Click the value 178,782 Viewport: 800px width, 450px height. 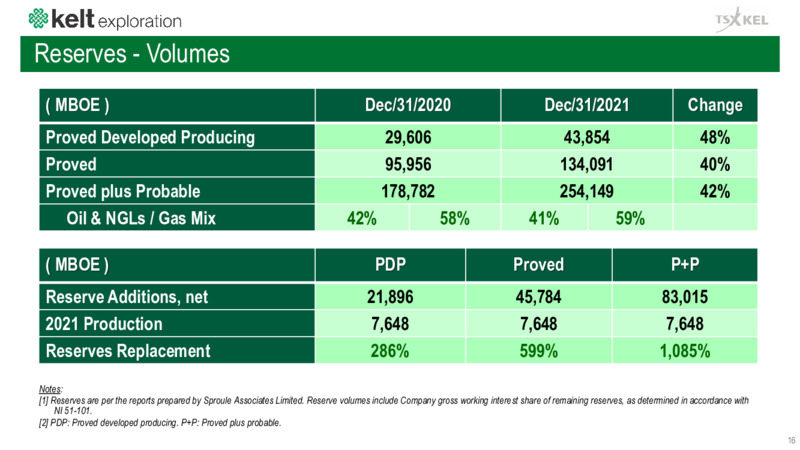click(408, 191)
